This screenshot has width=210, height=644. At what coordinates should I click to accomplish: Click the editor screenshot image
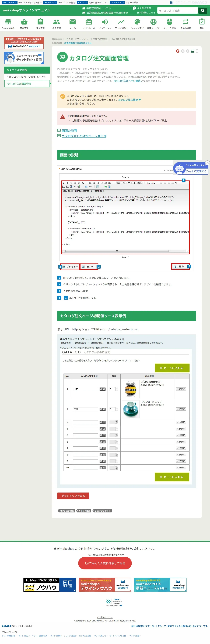(125, 218)
